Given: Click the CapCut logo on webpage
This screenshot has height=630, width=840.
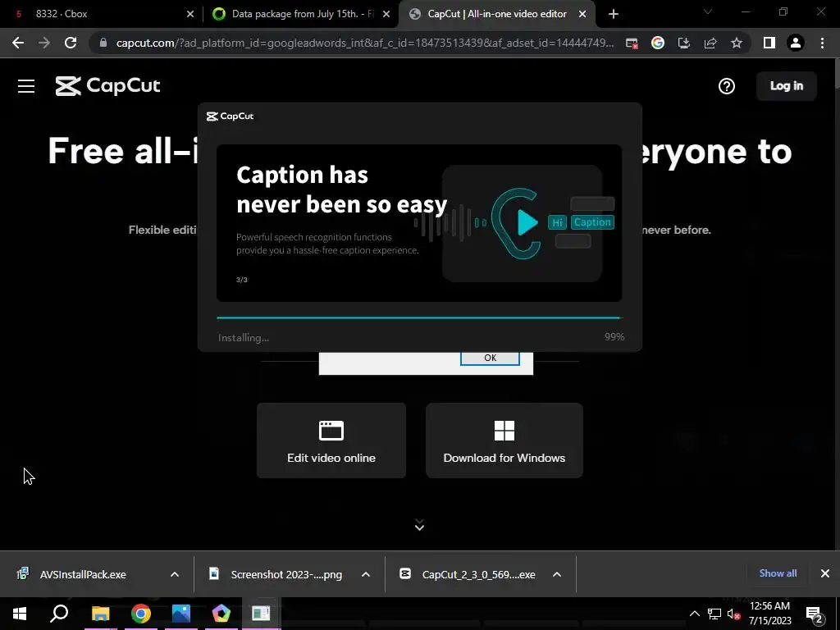Looking at the screenshot, I should pos(107,85).
